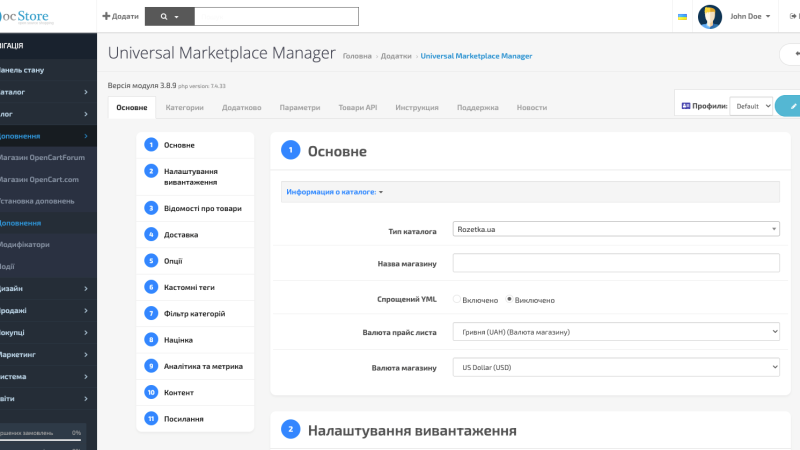Screen dimensions: 800x450
Task: Switch to the Поддержка tab
Action: (478, 108)
